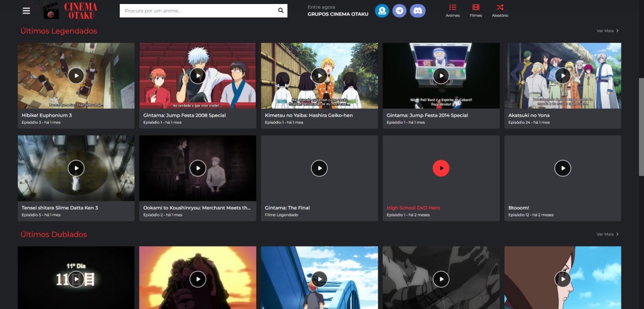Open the Akatsuki no Yona title
This screenshot has height=309, width=644.
[x=529, y=115]
